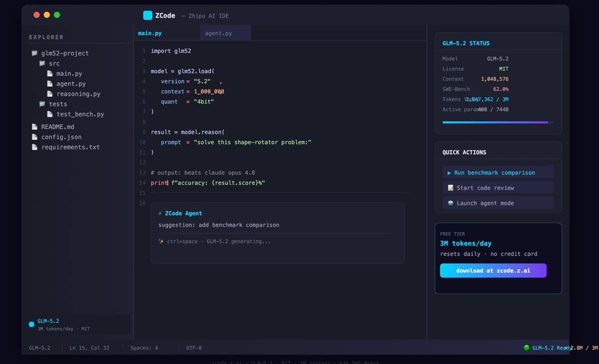The width and height of the screenshot is (599, 364).
Task: Click the ZCode logo square icon
Action: 147,15
